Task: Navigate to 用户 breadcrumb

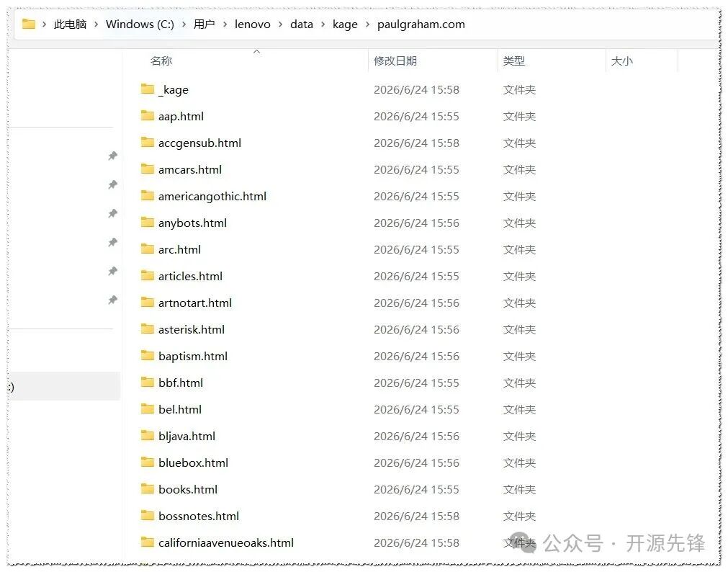Action: 205,24
